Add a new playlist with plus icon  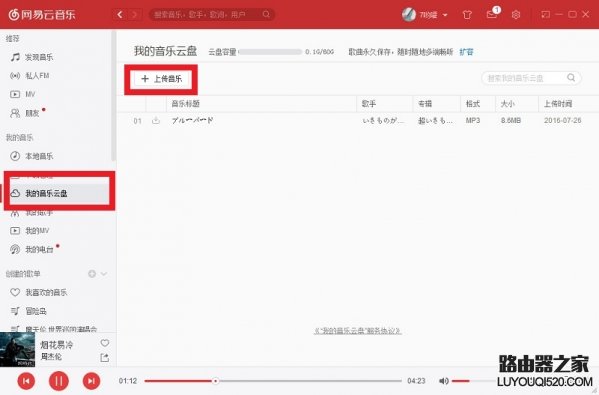[92, 274]
